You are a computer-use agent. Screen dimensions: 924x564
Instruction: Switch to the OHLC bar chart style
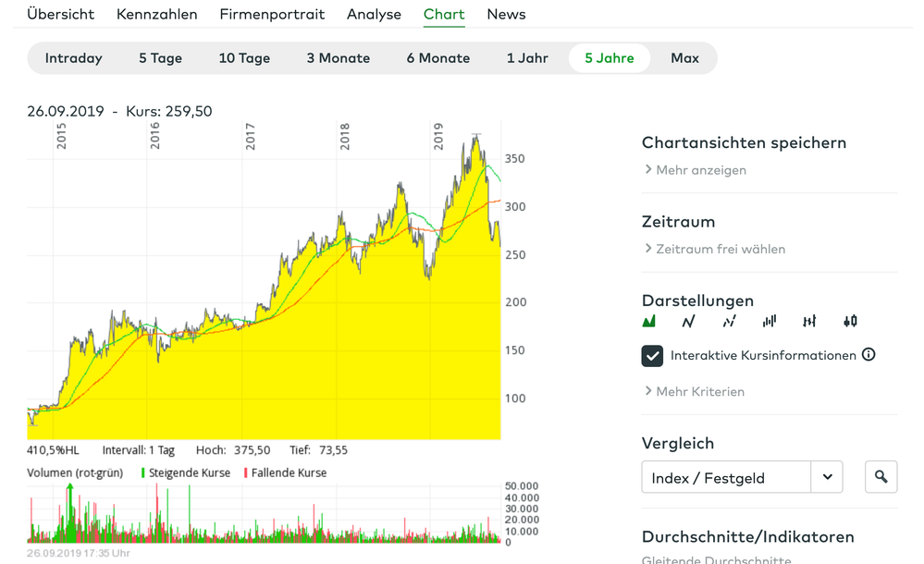(x=810, y=321)
